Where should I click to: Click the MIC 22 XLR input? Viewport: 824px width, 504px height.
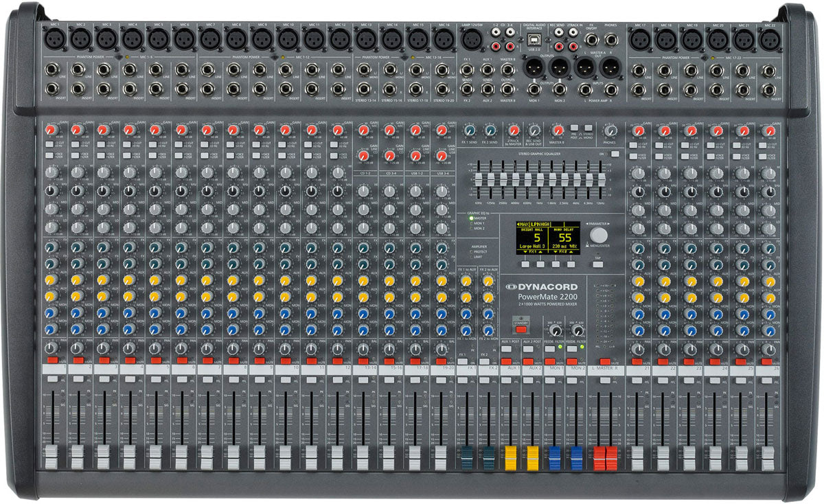click(x=769, y=40)
